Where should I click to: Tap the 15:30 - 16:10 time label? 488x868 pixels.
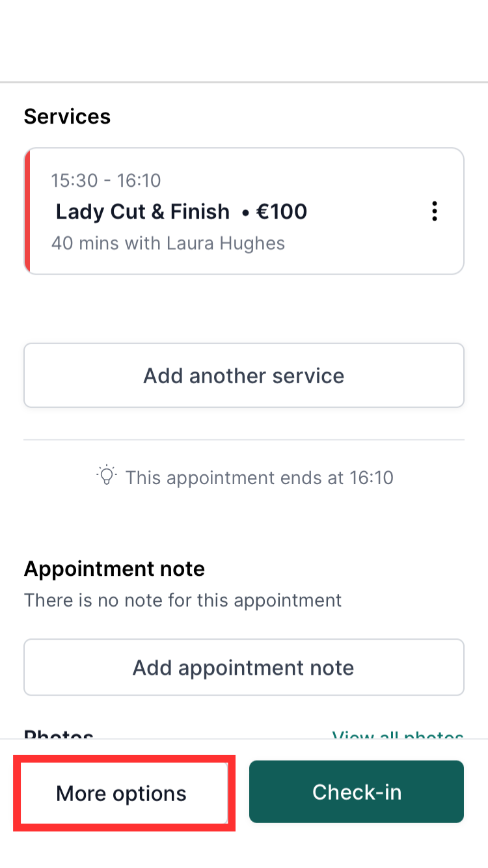pos(106,180)
